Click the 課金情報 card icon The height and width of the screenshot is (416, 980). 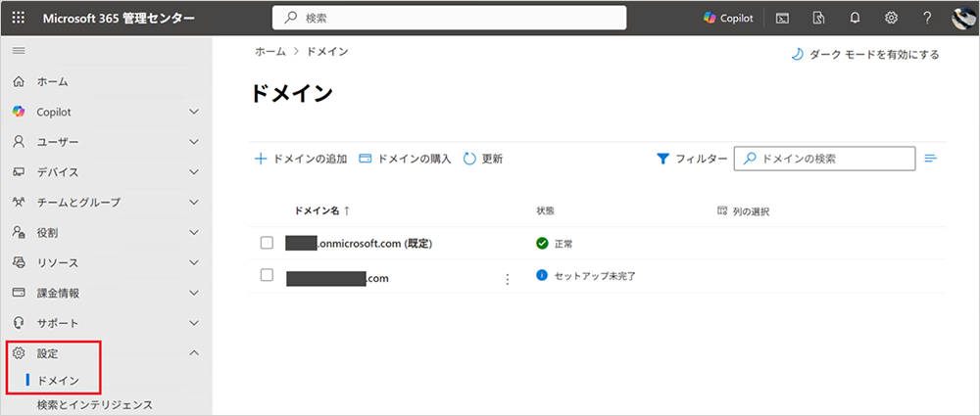[19, 293]
